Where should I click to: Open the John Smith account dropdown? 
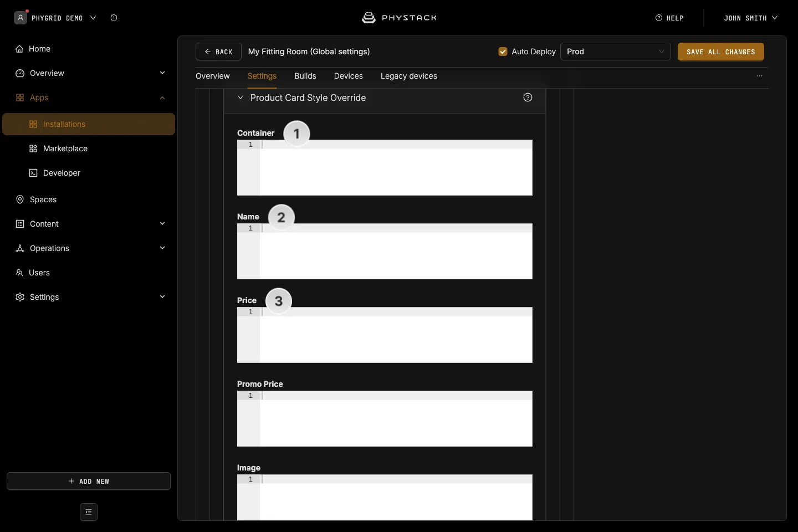[x=751, y=18]
